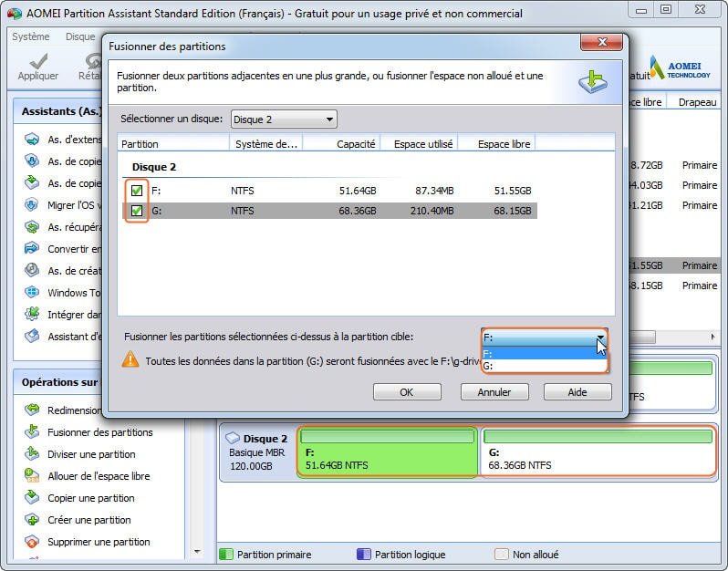
Task: Click the Redimensionner operation icon
Action: click(x=32, y=410)
